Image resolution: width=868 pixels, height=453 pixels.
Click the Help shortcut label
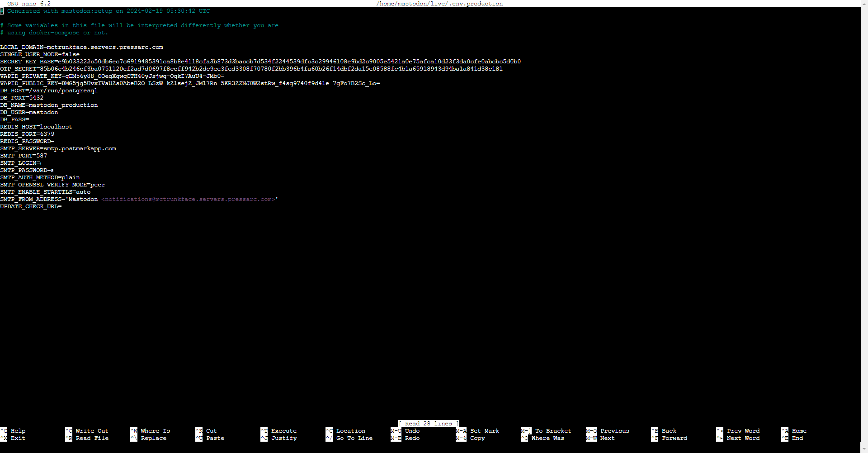point(18,431)
